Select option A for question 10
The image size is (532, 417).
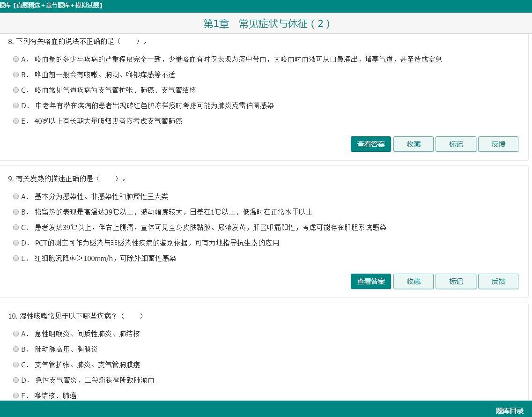point(16,334)
